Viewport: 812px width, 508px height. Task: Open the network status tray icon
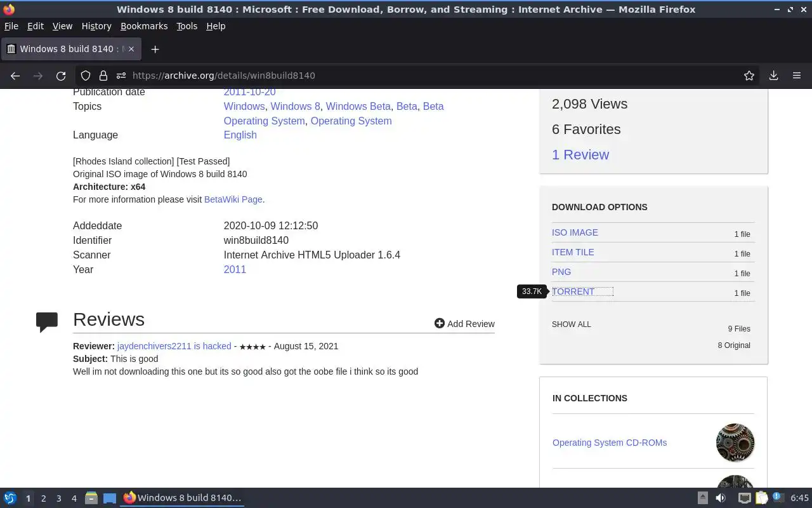pos(744,498)
